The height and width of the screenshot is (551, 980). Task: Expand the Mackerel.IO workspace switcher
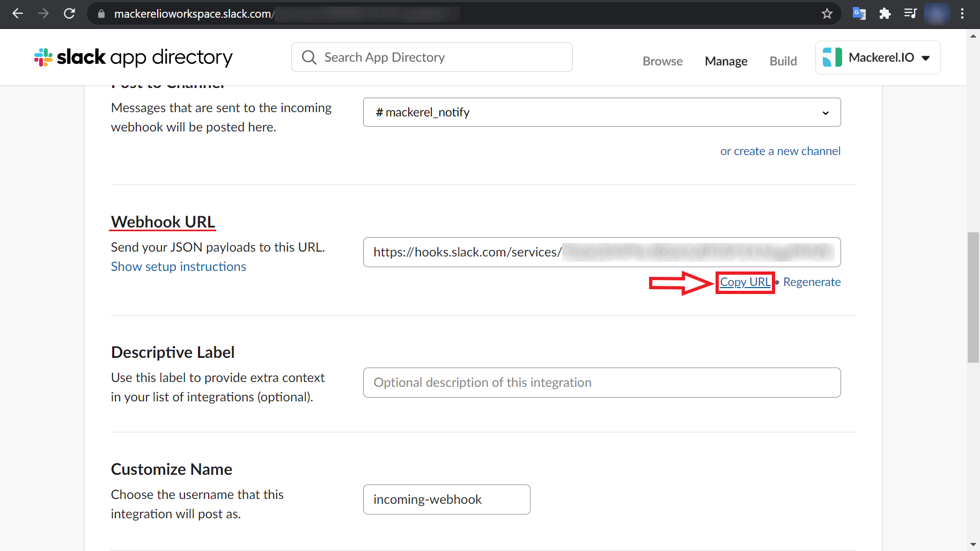pos(926,58)
